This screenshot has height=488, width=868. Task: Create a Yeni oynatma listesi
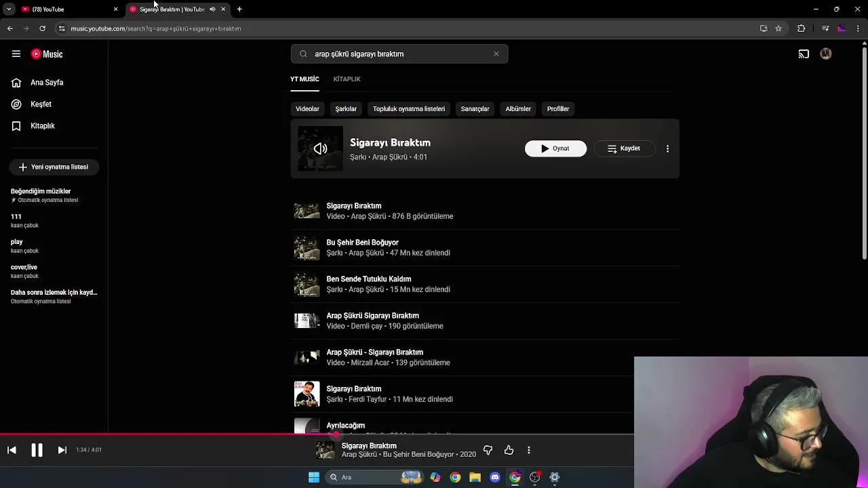click(54, 167)
